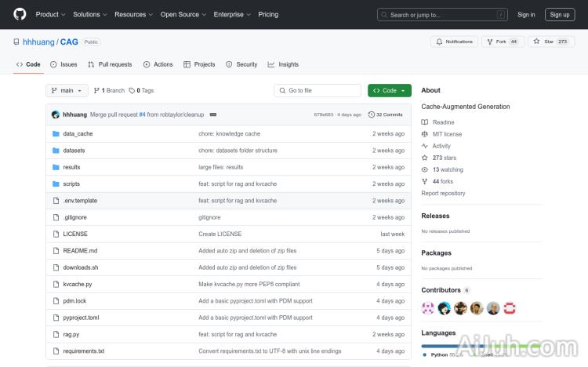Click the languages color bar

(x=470, y=345)
